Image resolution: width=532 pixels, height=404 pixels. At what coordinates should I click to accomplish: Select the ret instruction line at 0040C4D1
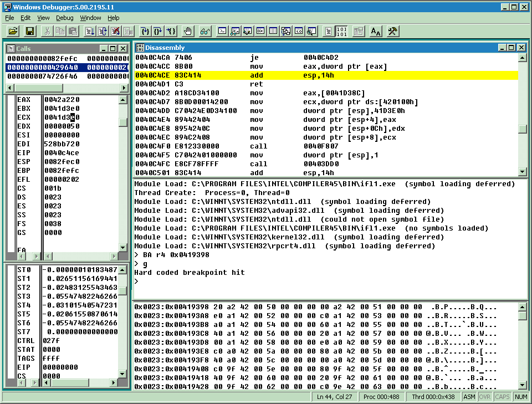326,84
